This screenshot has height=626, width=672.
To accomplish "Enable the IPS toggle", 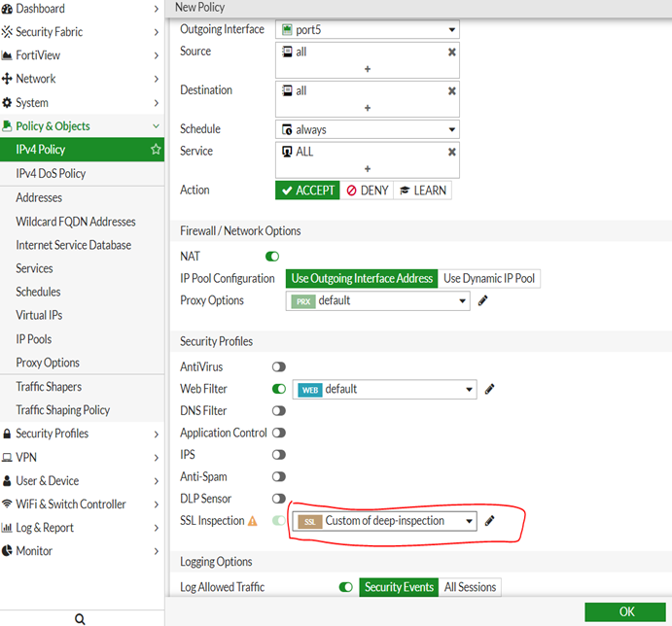I will pos(279,455).
